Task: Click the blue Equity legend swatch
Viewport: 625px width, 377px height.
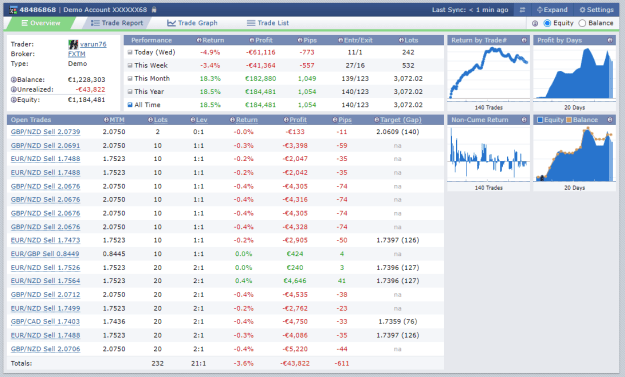Action: point(540,120)
